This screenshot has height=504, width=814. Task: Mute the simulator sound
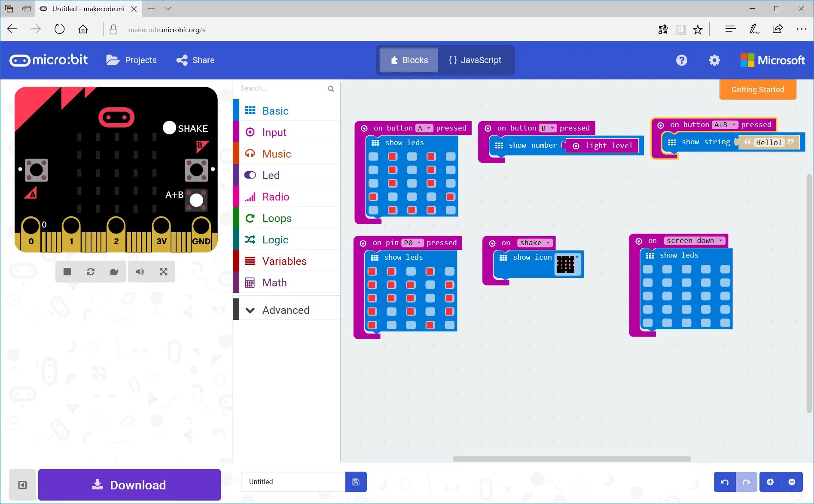139,271
